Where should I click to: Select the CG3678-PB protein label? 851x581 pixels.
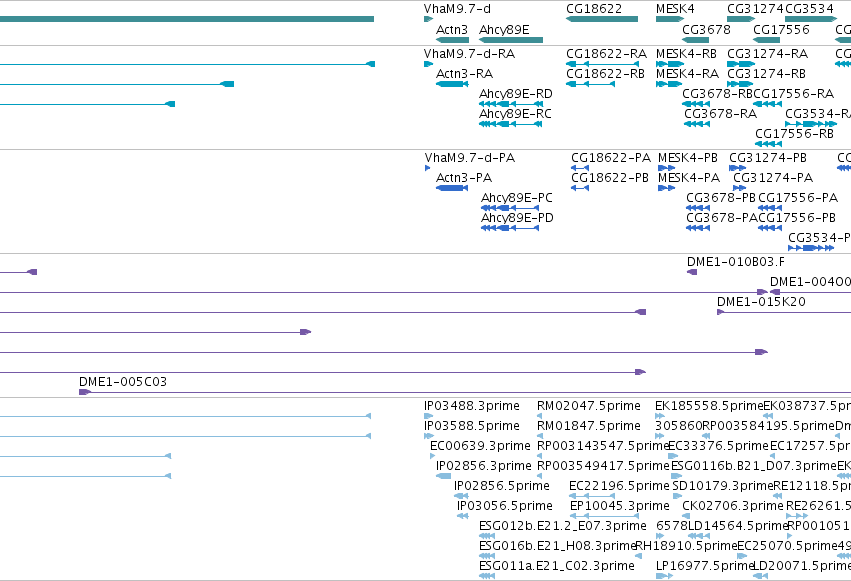coord(721,198)
